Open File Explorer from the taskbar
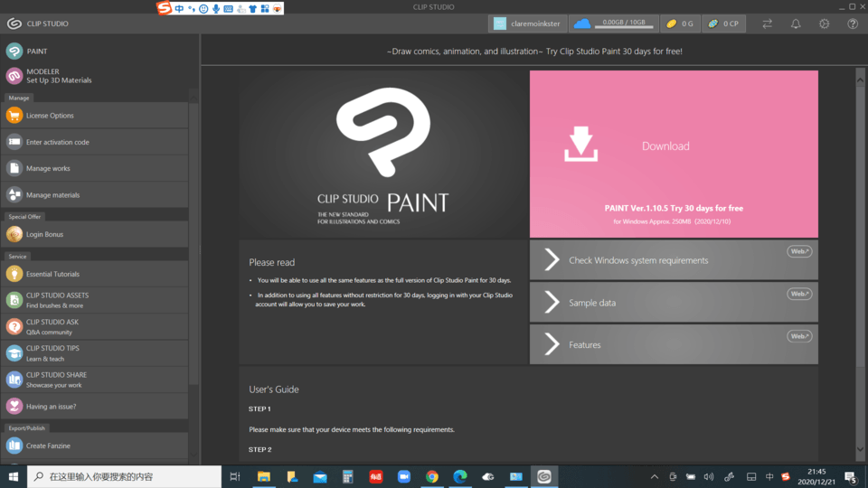Image resolution: width=868 pixels, height=488 pixels. click(x=263, y=476)
